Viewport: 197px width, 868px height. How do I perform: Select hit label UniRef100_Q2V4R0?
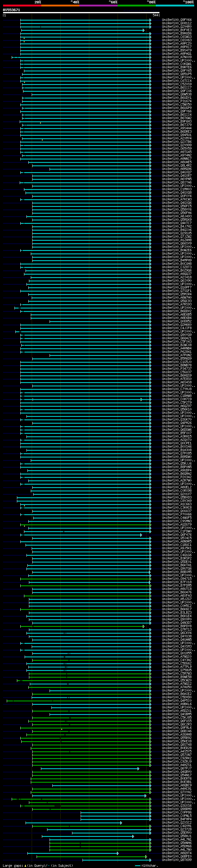click(177, 26)
